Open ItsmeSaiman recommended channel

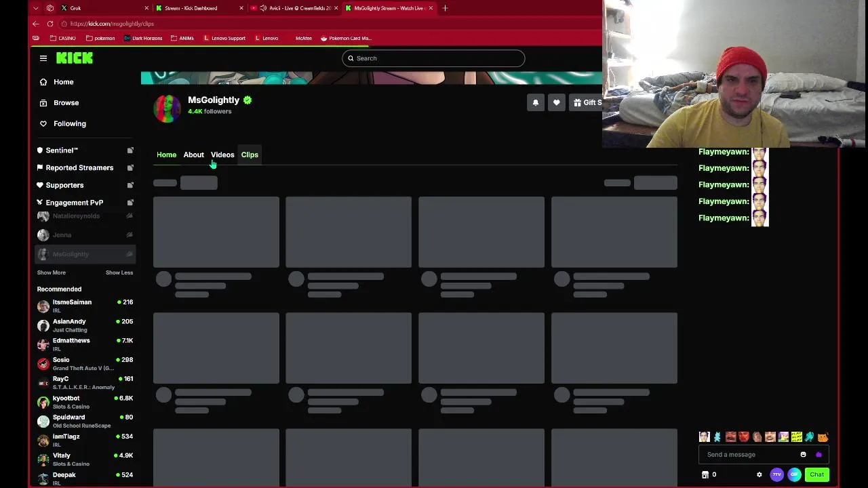point(85,306)
